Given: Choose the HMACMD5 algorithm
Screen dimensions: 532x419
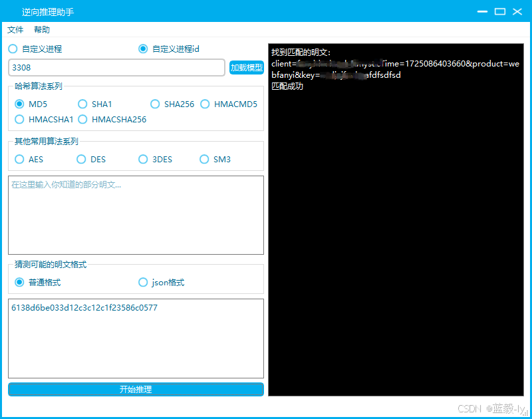Looking at the screenshot, I should (x=229, y=104).
